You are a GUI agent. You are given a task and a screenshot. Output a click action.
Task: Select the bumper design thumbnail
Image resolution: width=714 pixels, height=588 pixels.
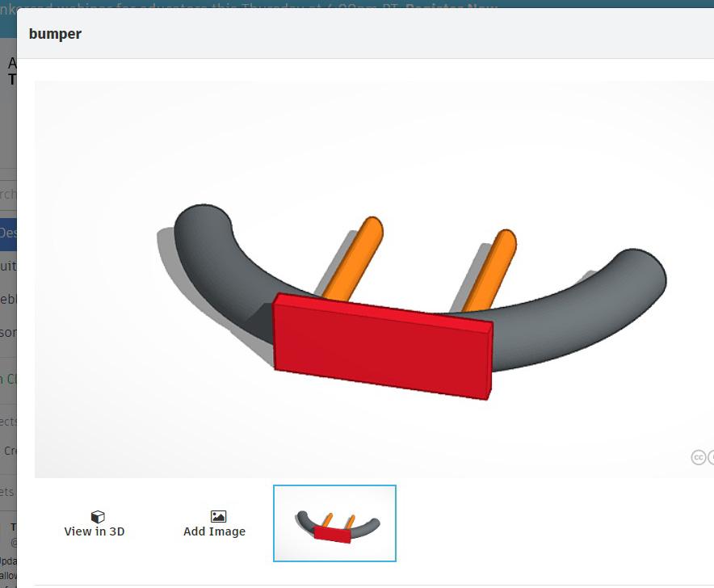click(334, 523)
